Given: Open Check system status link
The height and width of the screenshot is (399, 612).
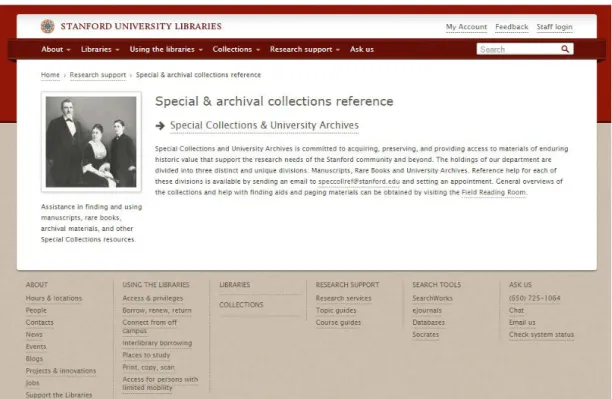Looking at the screenshot, I should pos(541,335).
